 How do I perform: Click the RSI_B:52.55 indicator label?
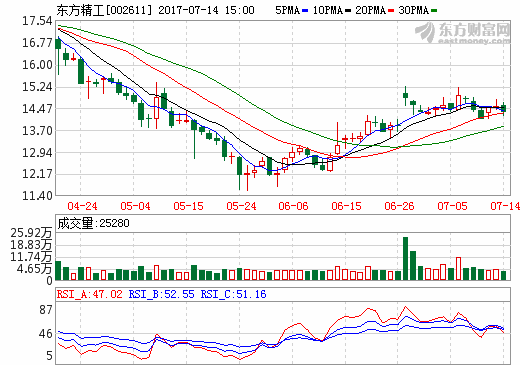click(161, 294)
